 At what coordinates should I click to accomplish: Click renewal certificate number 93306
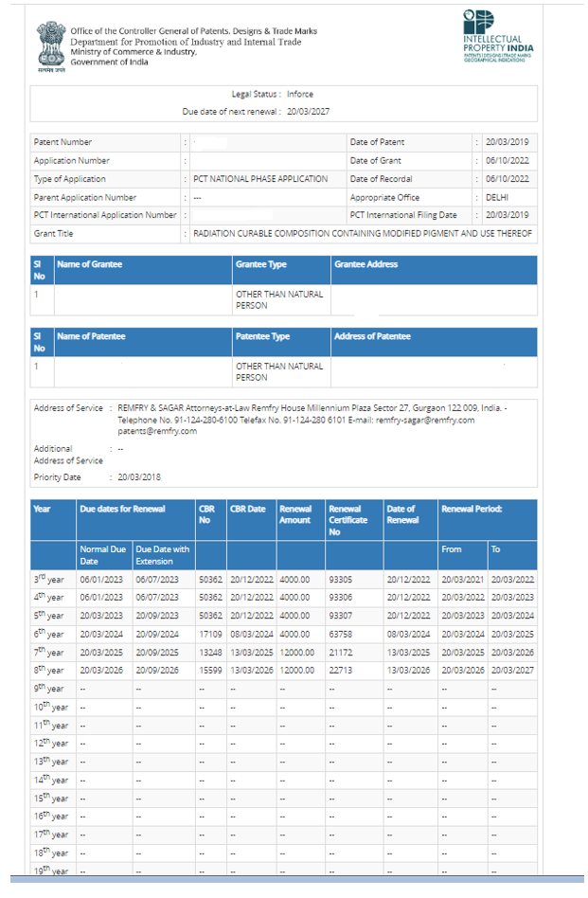[341, 598]
